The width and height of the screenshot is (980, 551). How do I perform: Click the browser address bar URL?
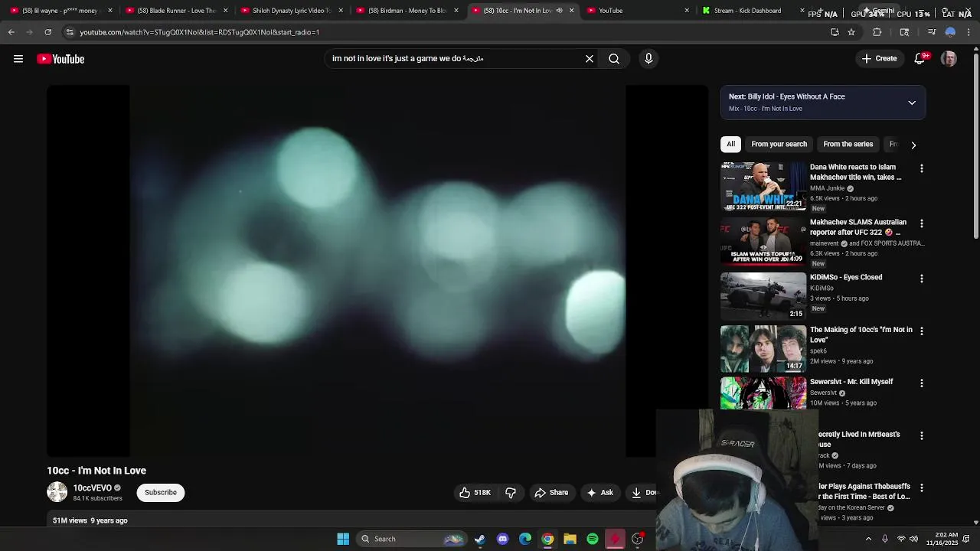199,32
